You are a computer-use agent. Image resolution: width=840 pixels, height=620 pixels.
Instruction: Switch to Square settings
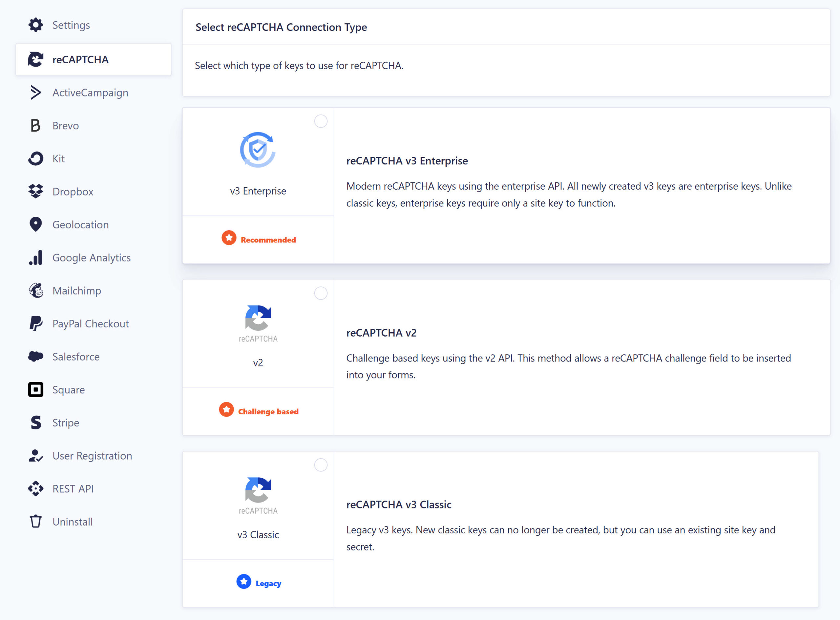tap(94, 390)
